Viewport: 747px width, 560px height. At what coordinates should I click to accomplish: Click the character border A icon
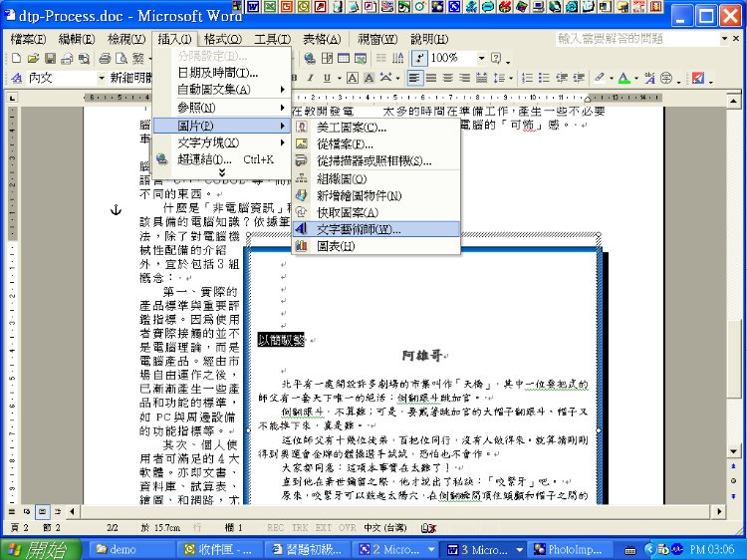pyautogui.click(x=352, y=78)
